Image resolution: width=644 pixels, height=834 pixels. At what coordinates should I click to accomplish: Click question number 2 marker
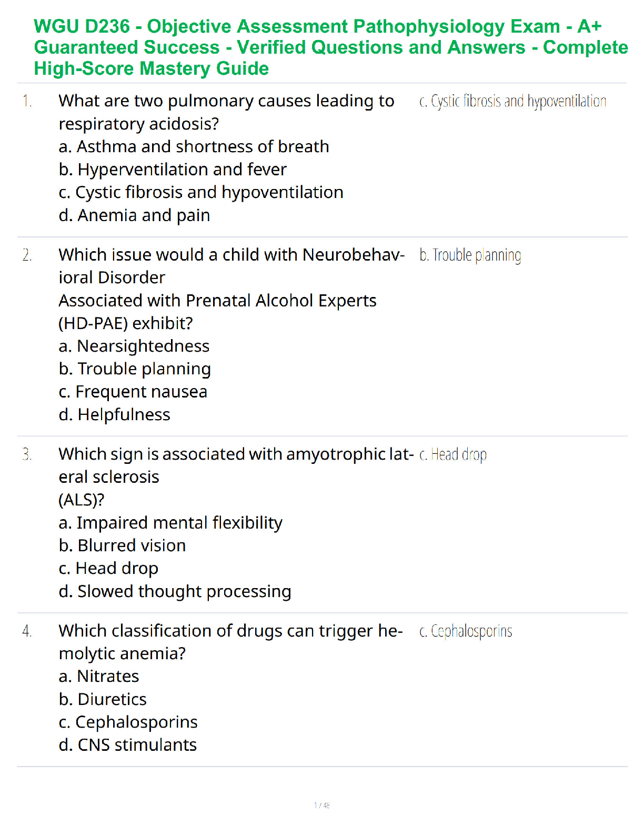tap(27, 255)
